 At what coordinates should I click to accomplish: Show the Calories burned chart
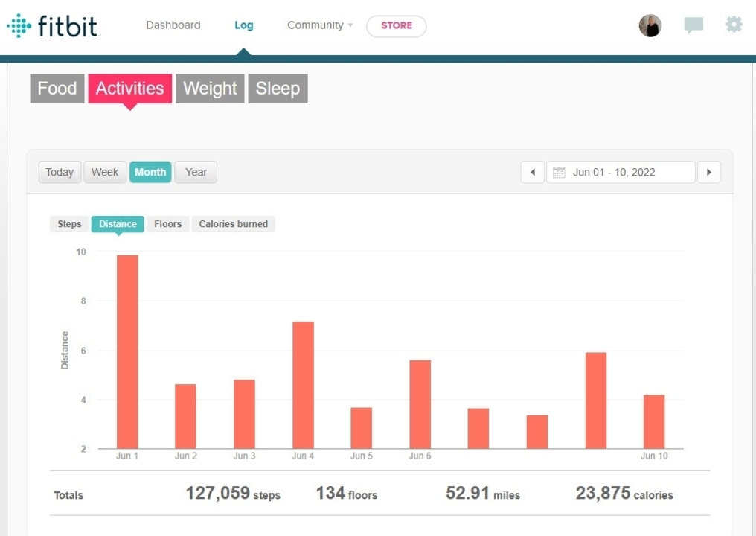click(x=233, y=224)
